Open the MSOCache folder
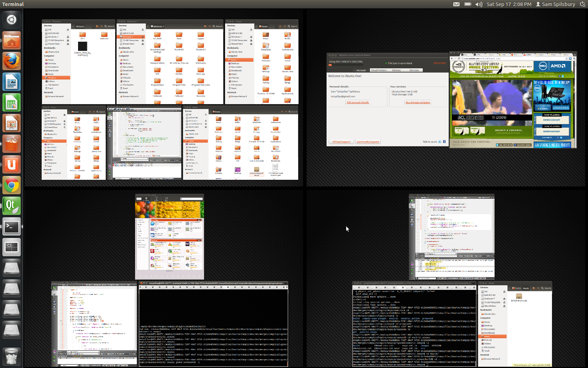 click(201, 60)
